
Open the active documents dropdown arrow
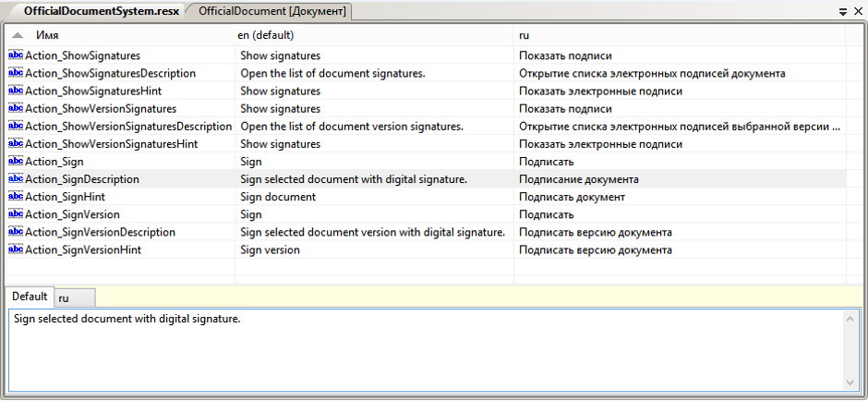[x=843, y=11]
